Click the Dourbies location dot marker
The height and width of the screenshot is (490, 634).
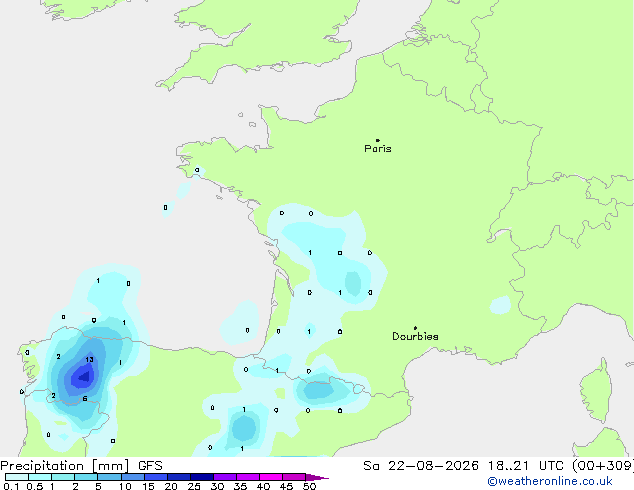[x=415, y=328]
